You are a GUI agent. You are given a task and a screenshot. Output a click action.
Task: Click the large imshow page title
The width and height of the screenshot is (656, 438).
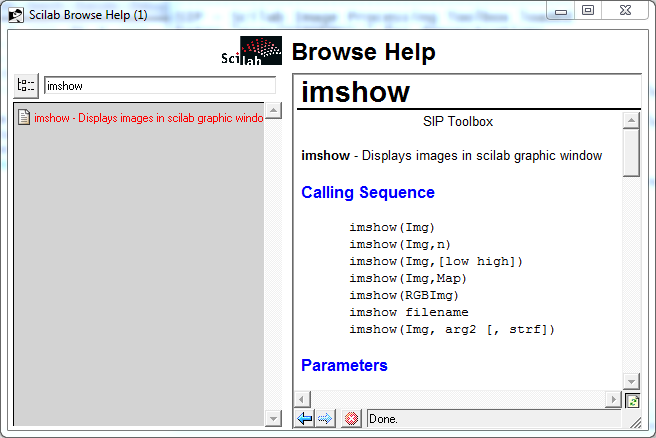click(x=355, y=92)
